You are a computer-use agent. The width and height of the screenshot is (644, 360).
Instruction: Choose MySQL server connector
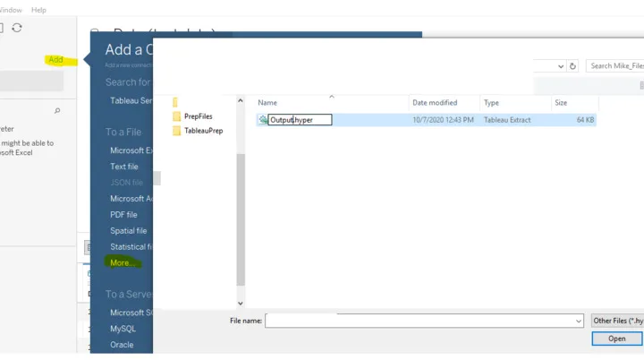coord(123,329)
